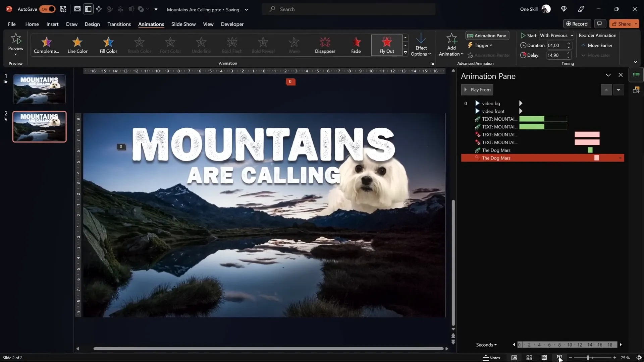The height and width of the screenshot is (362, 644).
Task: Start Slide Show from status bar icon
Action: (559, 358)
